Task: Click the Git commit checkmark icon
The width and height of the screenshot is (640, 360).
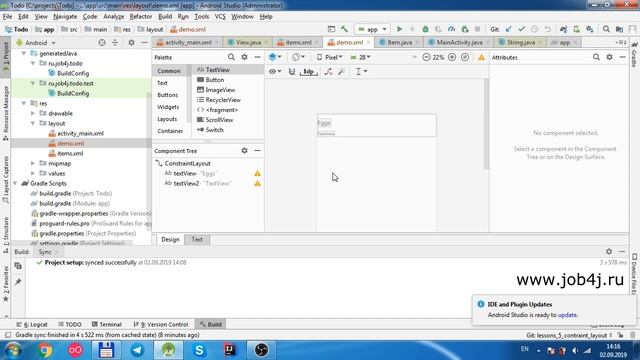Action: point(521,29)
